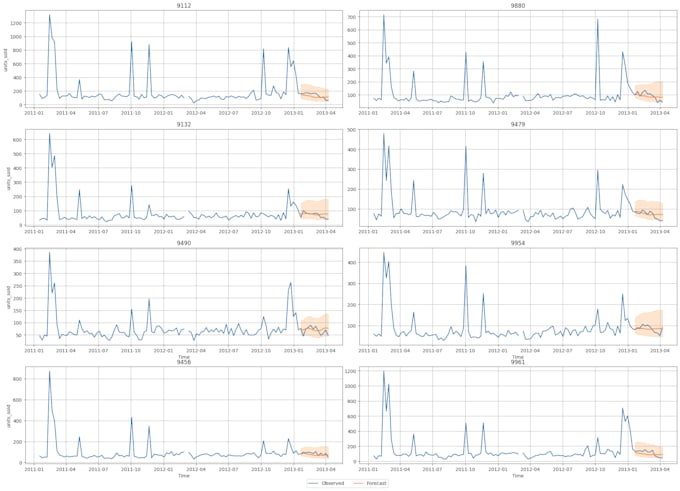Click x-axis tick 2013-04 in chart 9479

(660, 232)
